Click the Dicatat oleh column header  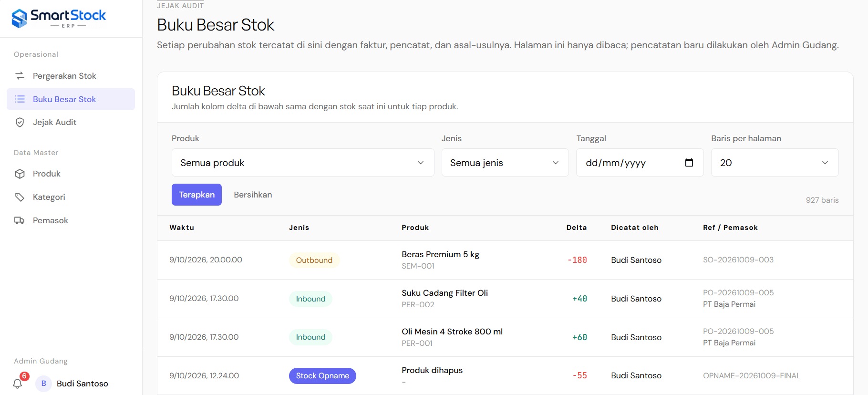pyautogui.click(x=635, y=228)
